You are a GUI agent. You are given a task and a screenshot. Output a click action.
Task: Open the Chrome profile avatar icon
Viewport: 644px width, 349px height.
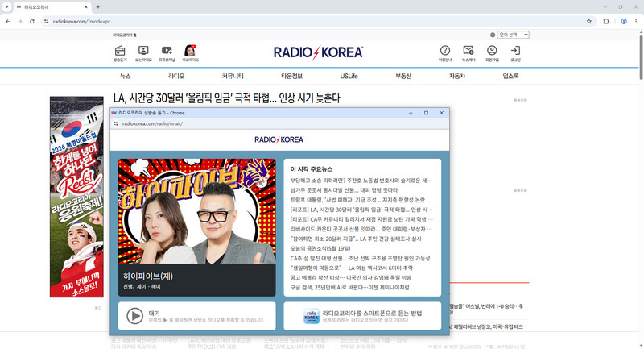coord(624,22)
